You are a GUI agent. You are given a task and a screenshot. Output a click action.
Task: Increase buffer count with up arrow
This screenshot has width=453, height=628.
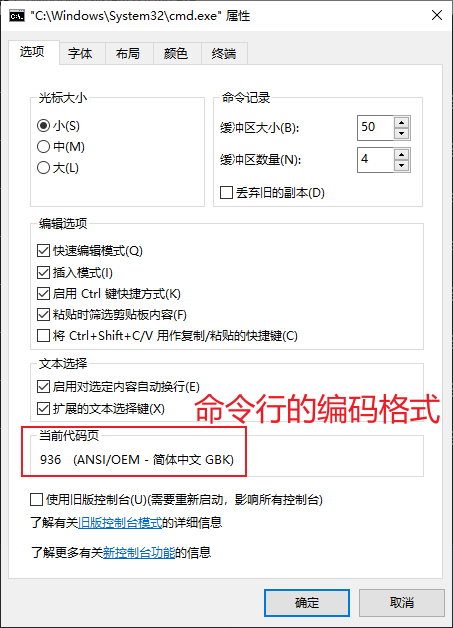pos(401,154)
